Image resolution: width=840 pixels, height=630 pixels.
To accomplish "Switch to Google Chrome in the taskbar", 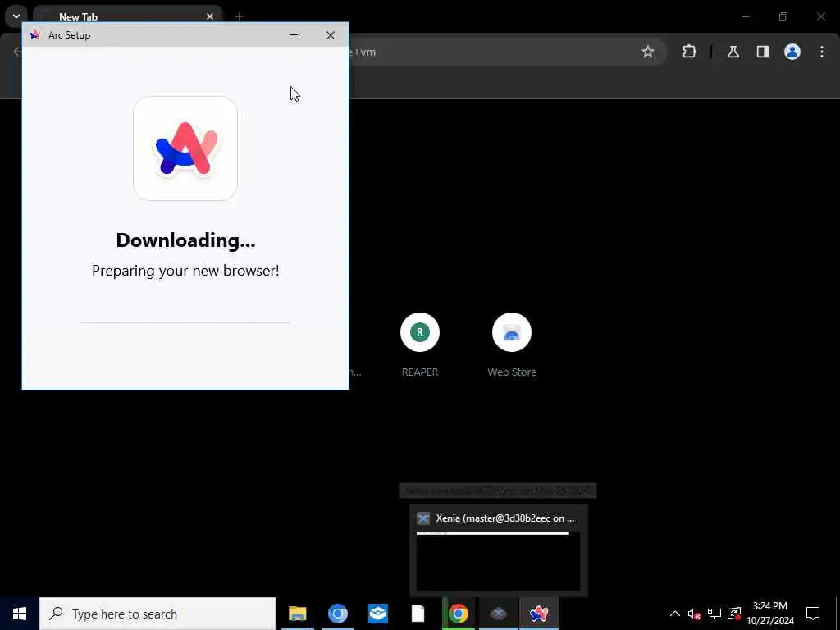I will click(x=459, y=614).
